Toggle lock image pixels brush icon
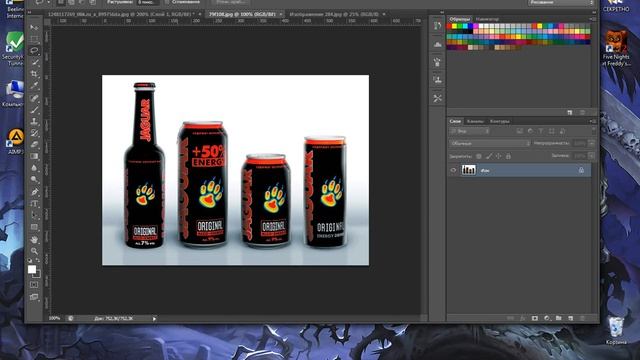The height and width of the screenshot is (360, 640). [x=489, y=156]
